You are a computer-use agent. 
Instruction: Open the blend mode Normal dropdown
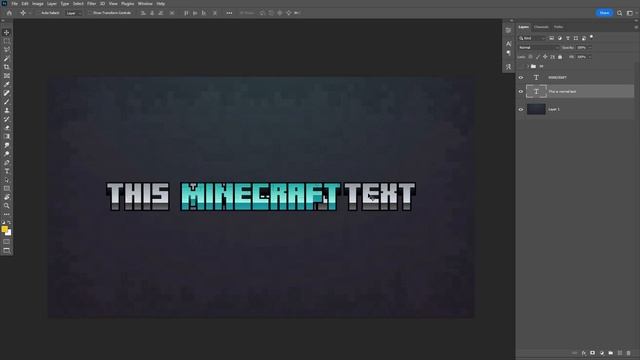pos(538,48)
